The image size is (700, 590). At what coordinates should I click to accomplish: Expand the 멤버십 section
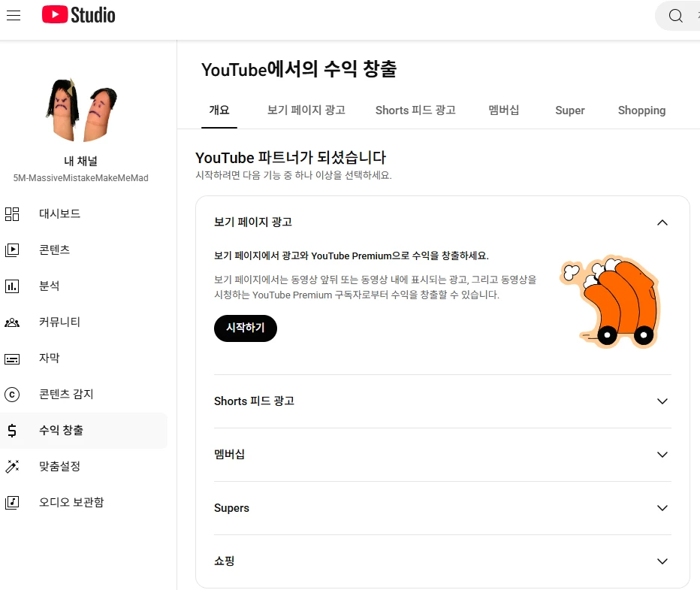click(x=662, y=454)
